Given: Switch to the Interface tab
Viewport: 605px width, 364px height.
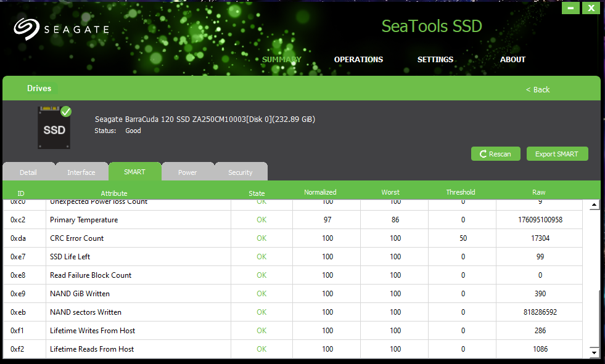Looking at the screenshot, I should (x=81, y=172).
